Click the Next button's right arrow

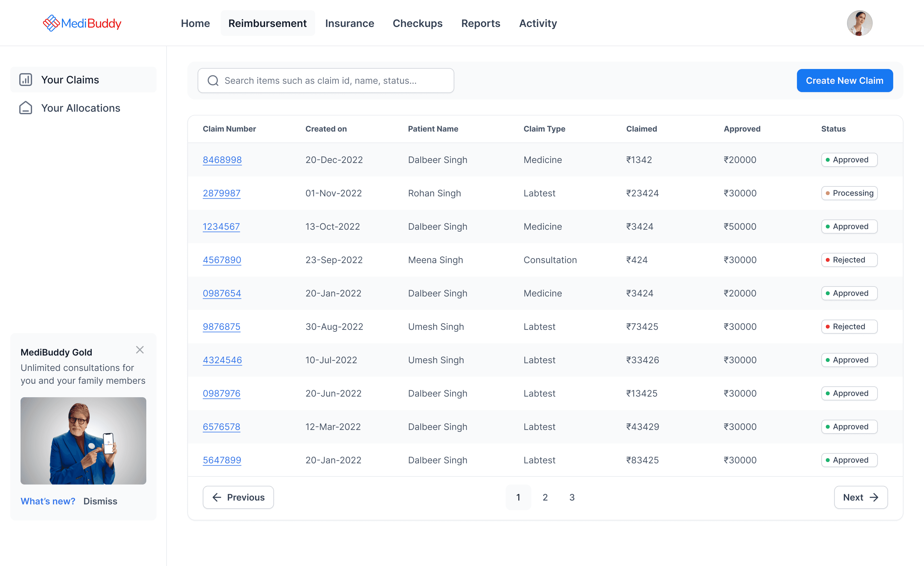874,497
